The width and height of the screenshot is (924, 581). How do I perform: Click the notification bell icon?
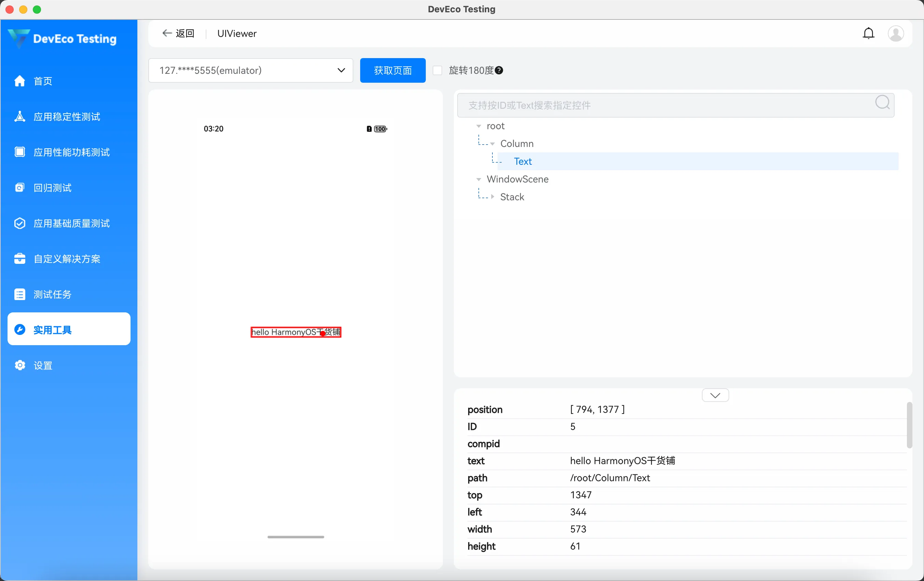[868, 33]
